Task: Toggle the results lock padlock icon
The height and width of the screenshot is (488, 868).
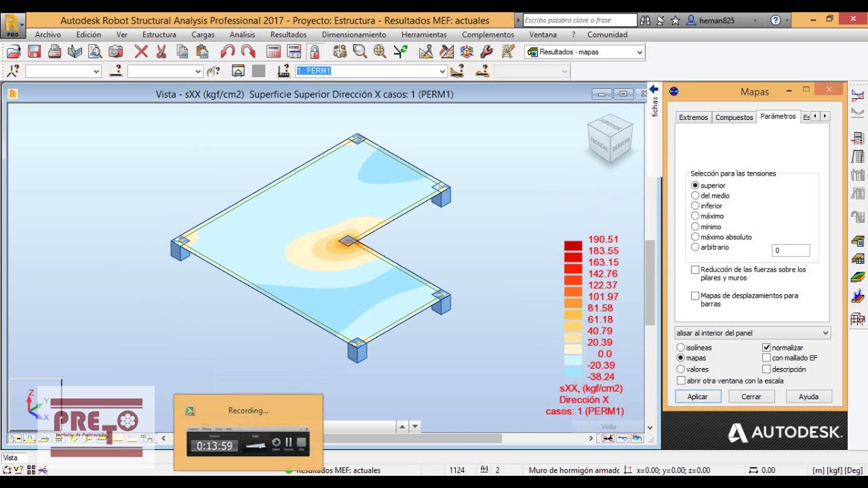Action: point(314,52)
